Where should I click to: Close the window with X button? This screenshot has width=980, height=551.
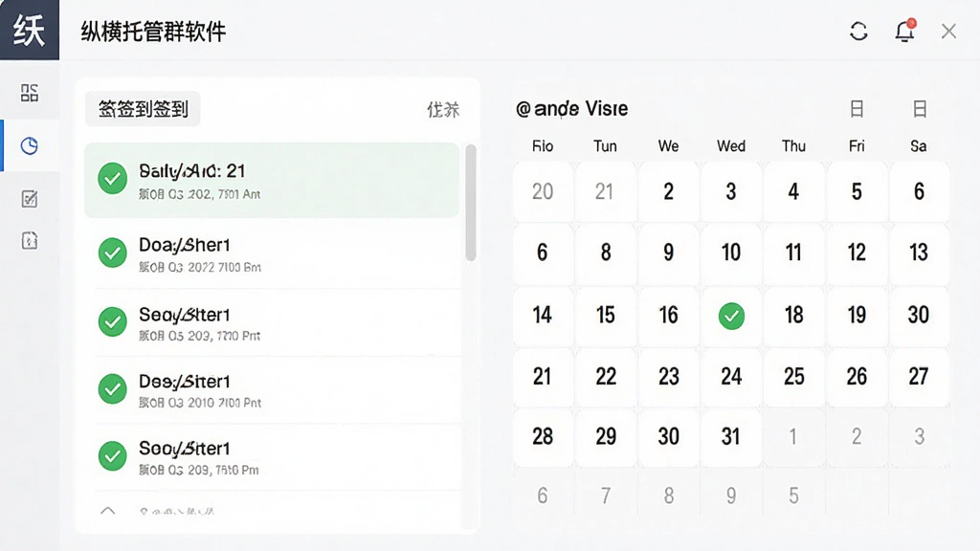point(948,32)
